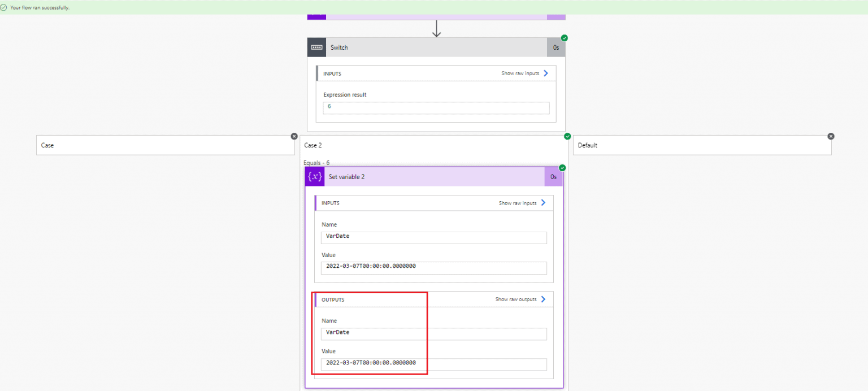Click the 0s badge on Set variable 2
The height and width of the screenshot is (391, 868).
553,176
